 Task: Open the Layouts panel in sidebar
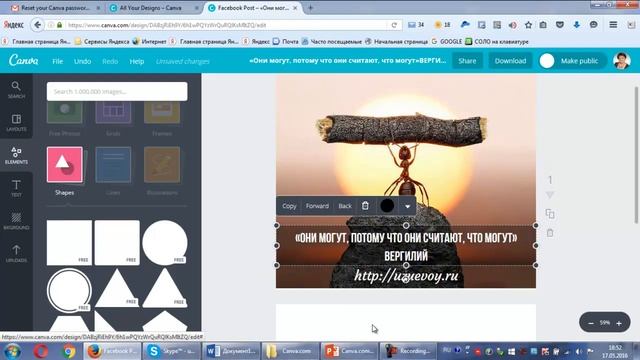pyautogui.click(x=16, y=122)
